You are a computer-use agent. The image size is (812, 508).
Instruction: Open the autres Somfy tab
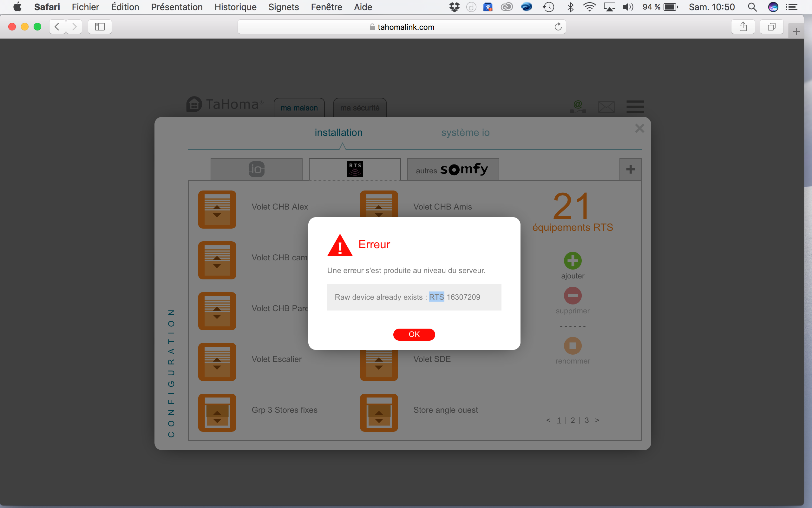pos(453,169)
